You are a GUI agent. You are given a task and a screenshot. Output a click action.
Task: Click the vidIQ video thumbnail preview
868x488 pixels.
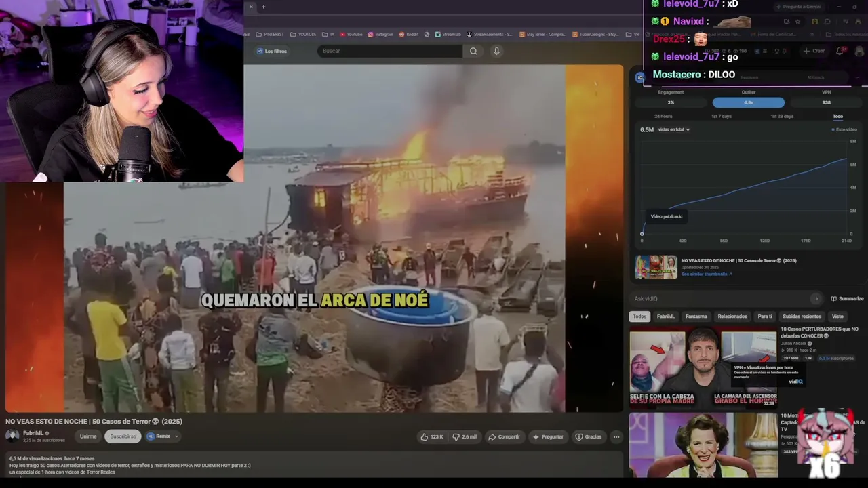(x=656, y=267)
